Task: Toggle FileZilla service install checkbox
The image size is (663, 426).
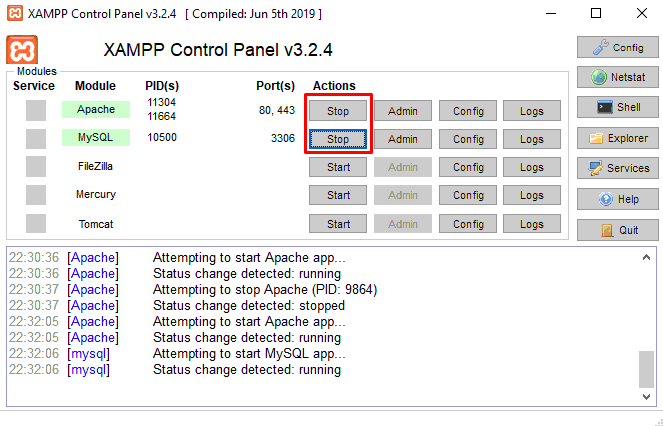Action: 36,167
